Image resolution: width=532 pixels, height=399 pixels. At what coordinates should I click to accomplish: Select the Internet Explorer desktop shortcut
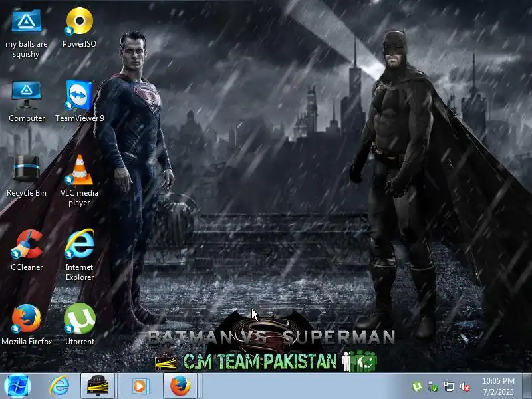[x=79, y=243]
